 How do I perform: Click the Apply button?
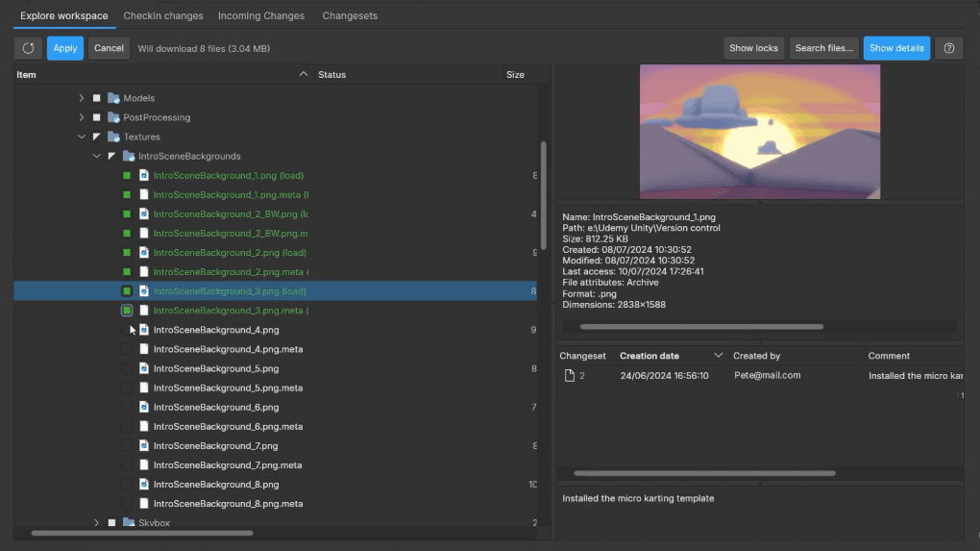point(65,48)
